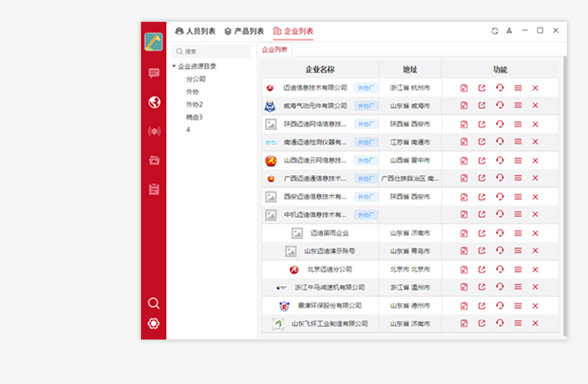The image size is (588, 384).
Task: Open the archive box icon in the sidebar
Action: click(154, 160)
